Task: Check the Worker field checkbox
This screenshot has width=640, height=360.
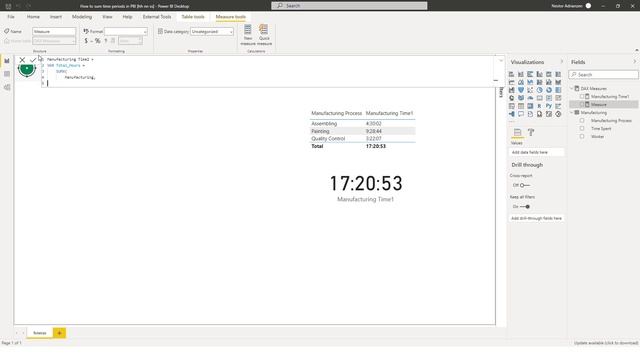Action: [582, 137]
